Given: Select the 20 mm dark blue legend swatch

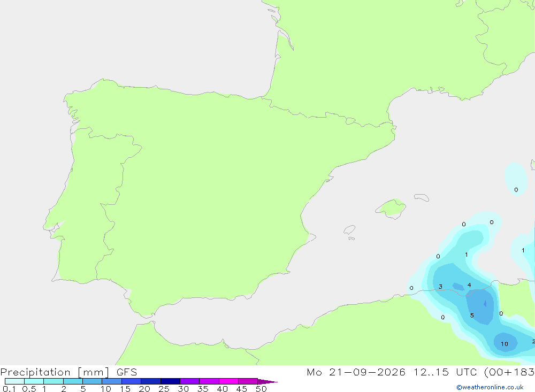Looking at the screenshot, I should click(x=151, y=381).
